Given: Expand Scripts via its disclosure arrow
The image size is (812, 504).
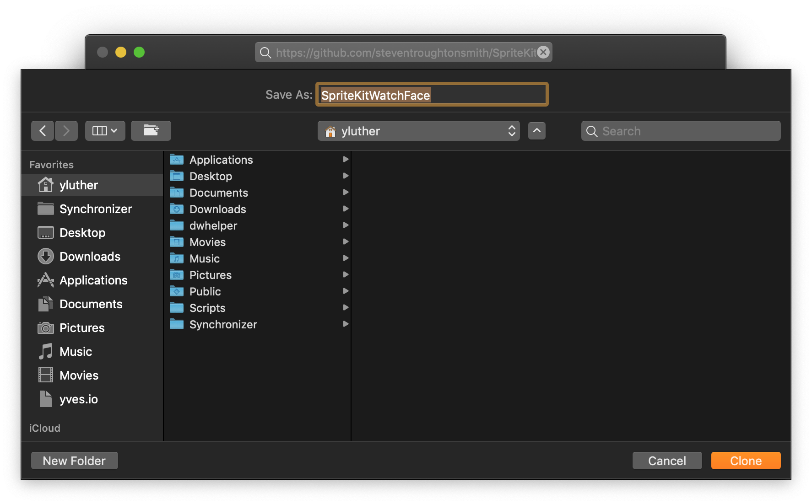Looking at the screenshot, I should point(346,307).
